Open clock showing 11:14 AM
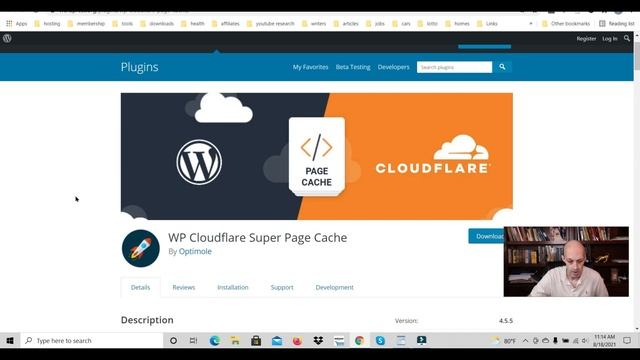 click(x=604, y=340)
